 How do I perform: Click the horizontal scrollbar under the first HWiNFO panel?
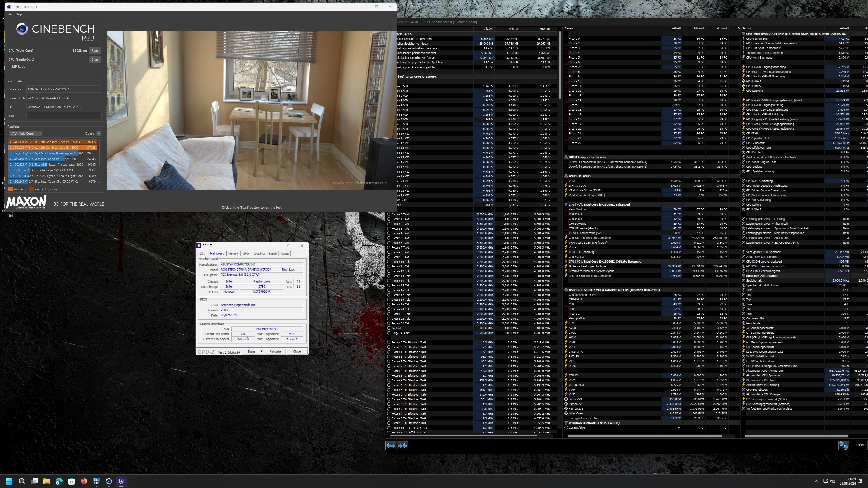[x=463, y=435]
